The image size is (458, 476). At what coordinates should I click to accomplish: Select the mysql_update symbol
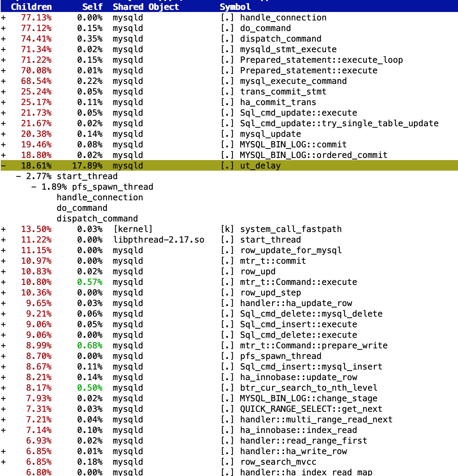(x=271, y=134)
